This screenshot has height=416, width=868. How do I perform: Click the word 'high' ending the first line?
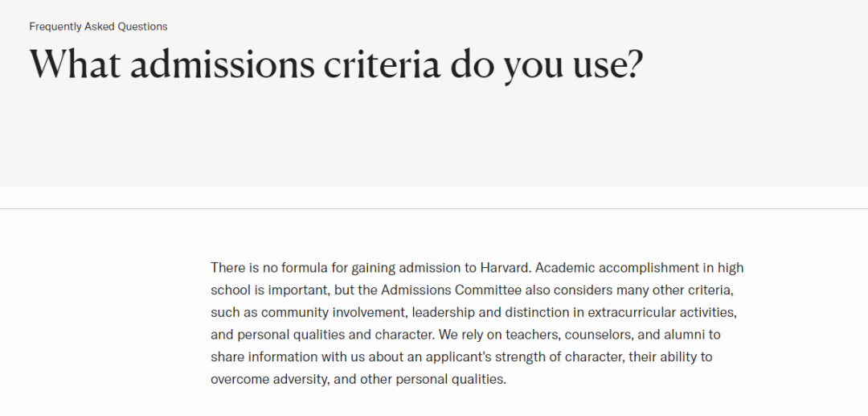point(731,268)
